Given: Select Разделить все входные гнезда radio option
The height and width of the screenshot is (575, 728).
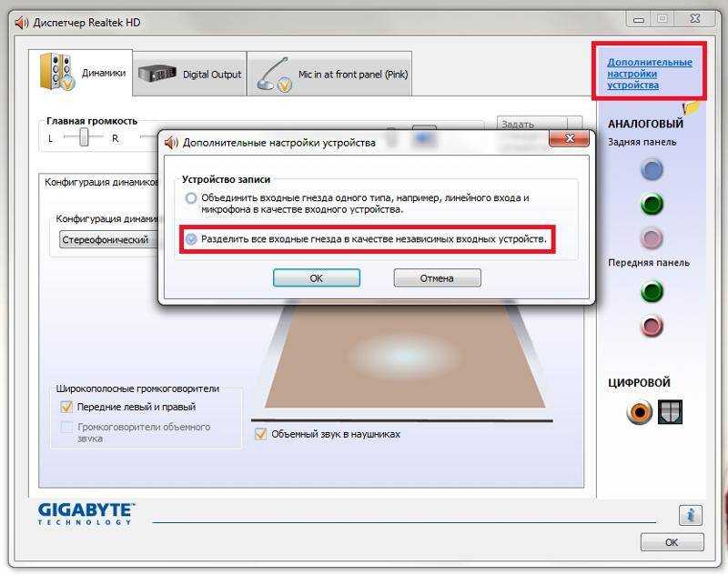Looking at the screenshot, I should pyautogui.click(x=191, y=239).
